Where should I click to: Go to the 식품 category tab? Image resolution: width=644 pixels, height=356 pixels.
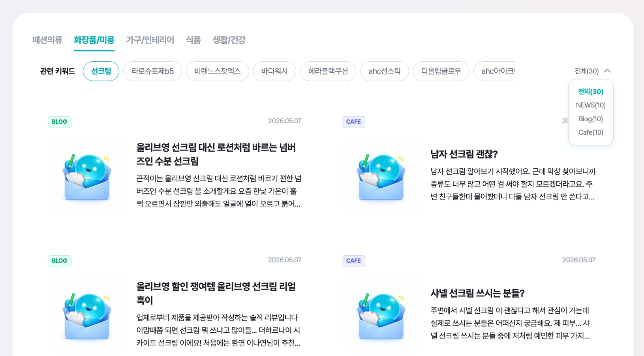193,40
